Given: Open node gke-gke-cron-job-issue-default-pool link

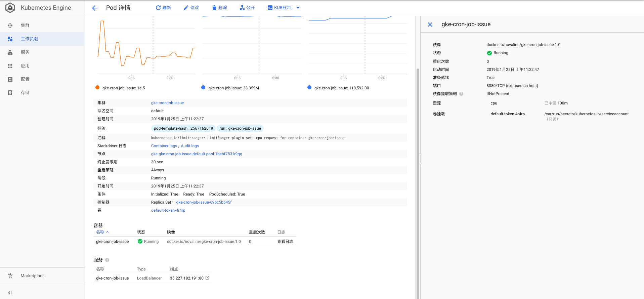Looking at the screenshot, I should 197,154.
